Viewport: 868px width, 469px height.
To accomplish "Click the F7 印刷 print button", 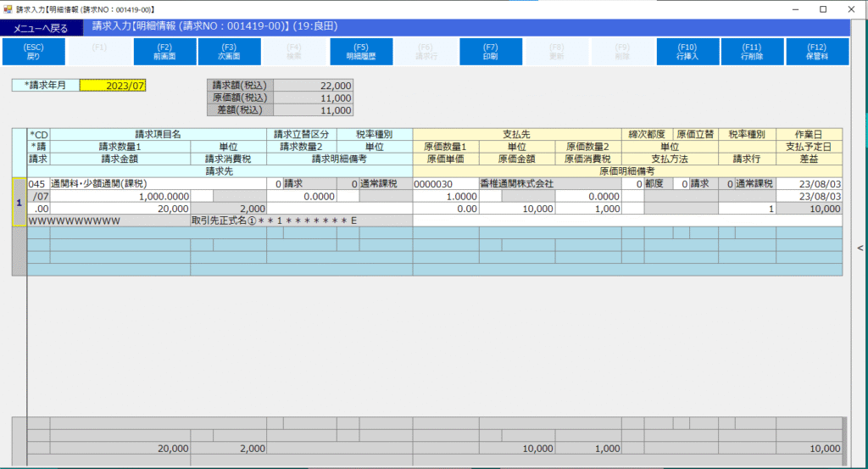I will coord(490,52).
